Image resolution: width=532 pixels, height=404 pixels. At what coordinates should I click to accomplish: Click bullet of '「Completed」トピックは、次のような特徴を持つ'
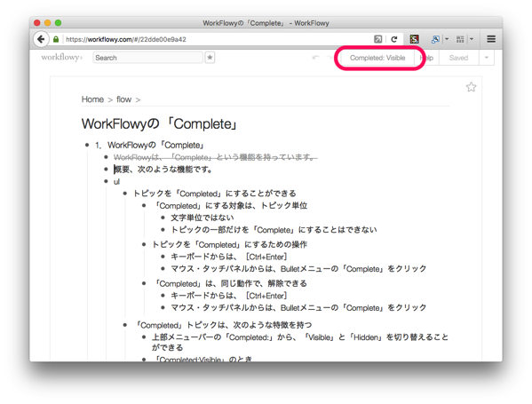[125, 325]
